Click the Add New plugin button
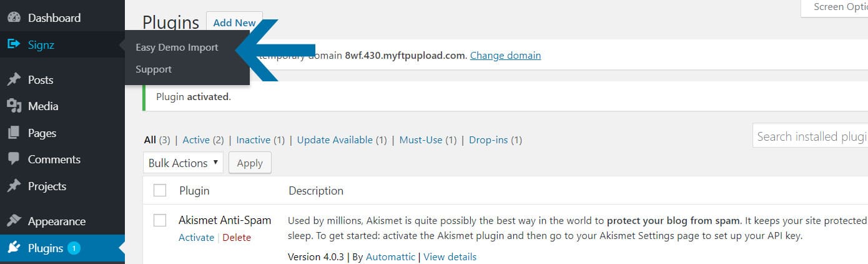868x264 pixels. [x=234, y=23]
